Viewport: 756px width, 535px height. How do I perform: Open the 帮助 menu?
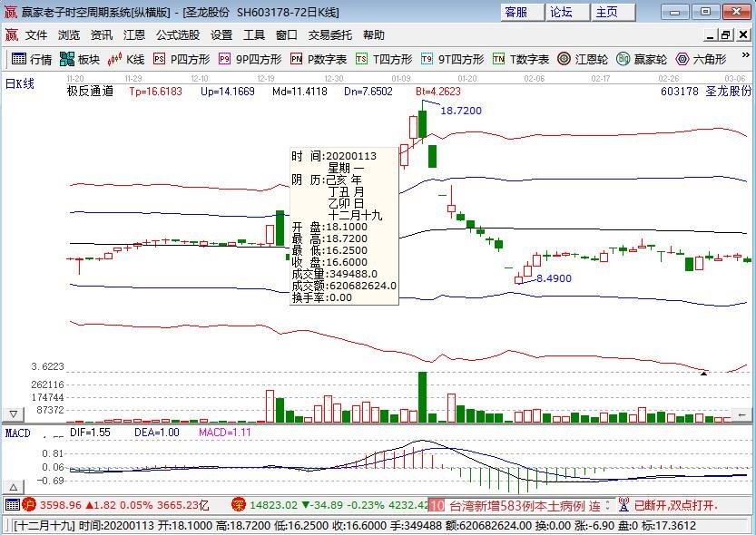374,35
